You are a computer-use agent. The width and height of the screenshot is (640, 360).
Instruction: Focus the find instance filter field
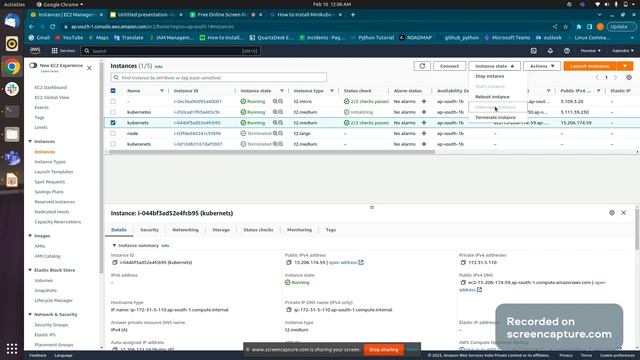pyautogui.click(x=218, y=78)
